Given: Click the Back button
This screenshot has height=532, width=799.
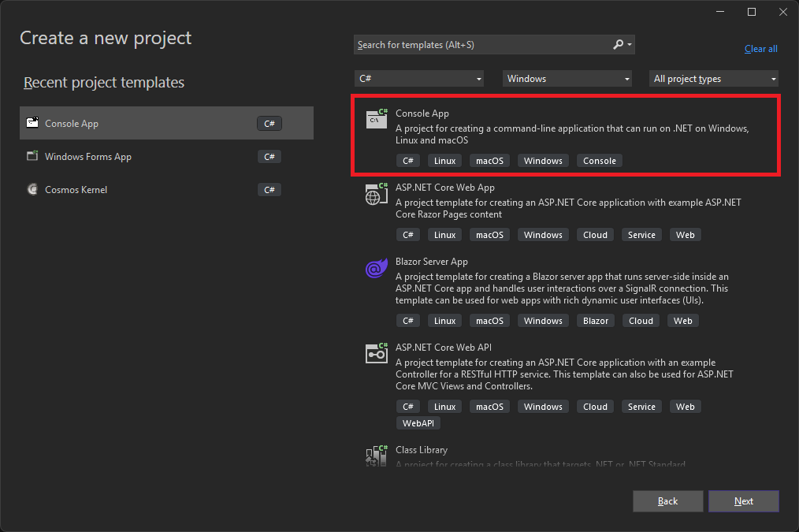Looking at the screenshot, I should click(667, 501).
